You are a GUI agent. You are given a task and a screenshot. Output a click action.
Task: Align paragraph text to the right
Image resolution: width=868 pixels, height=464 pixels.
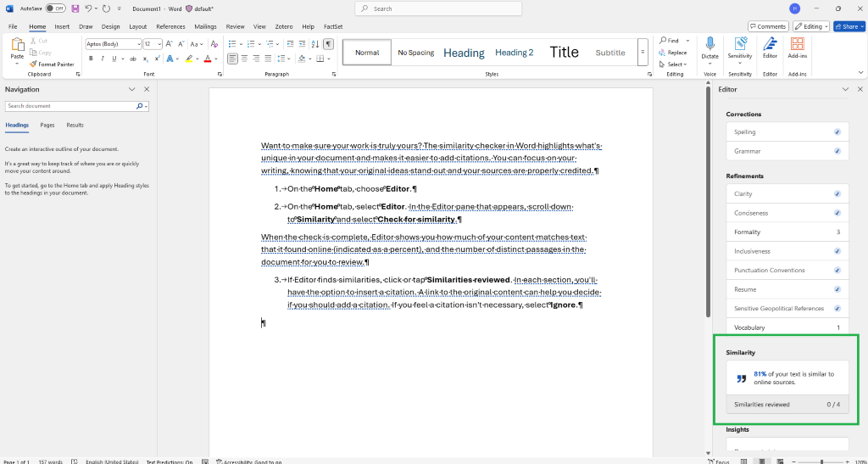coord(256,59)
